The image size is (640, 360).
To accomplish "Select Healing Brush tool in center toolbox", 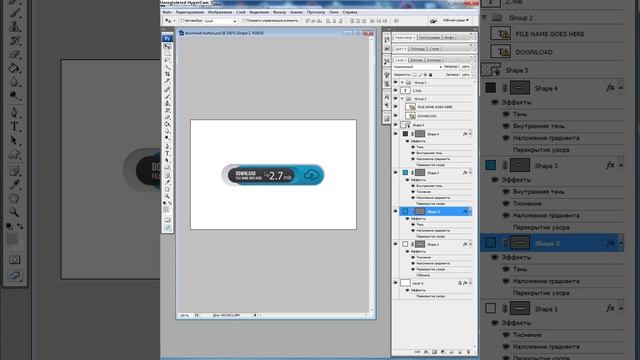I will [167, 89].
